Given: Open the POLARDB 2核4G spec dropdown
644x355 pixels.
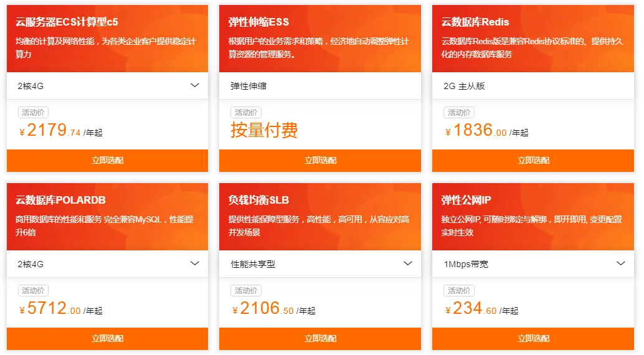Looking at the screenshot, I should pyautogui.click(x=107, y=264).
